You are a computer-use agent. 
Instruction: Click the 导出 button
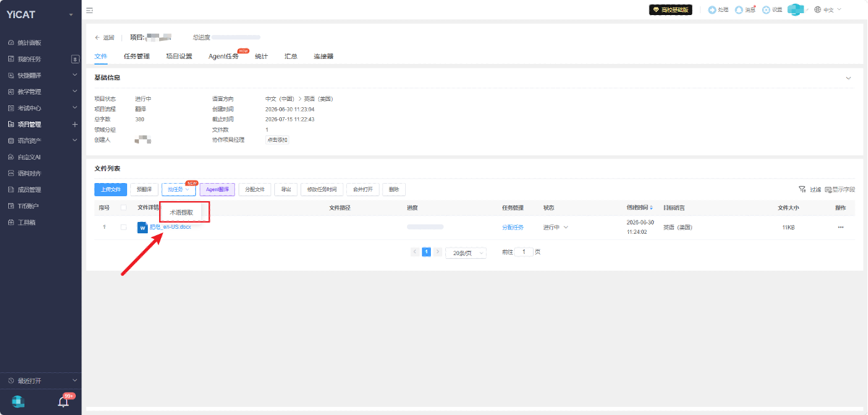coord(286,189)
